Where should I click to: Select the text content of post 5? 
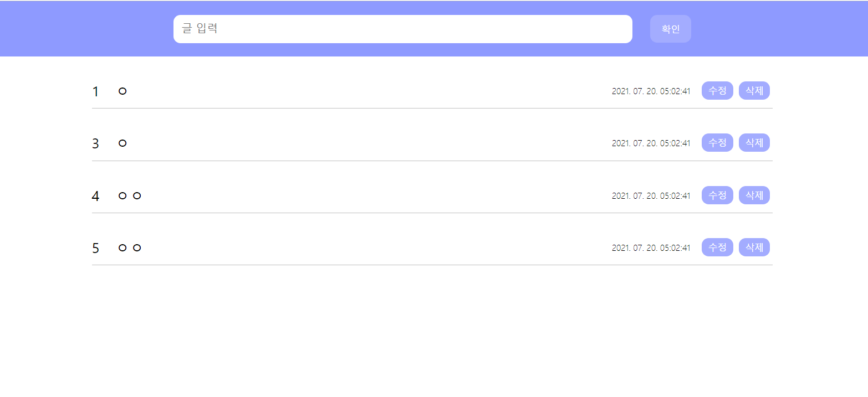click(x=129, y=247)
